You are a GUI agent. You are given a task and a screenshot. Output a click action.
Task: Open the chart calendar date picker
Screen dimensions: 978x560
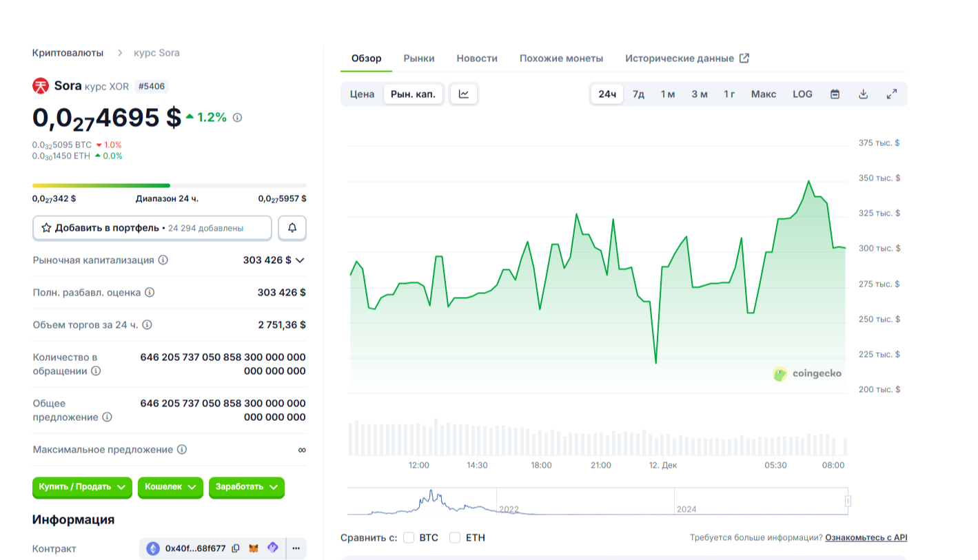835,94
